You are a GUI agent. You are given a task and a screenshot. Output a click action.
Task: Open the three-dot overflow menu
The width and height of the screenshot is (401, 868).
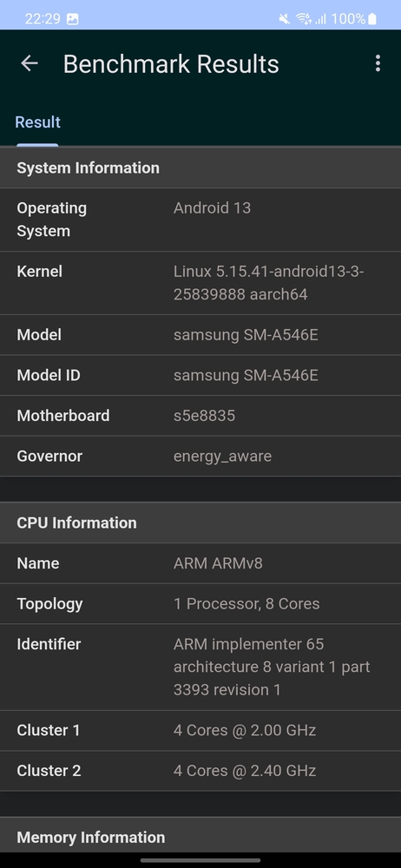tap(378, 63)
